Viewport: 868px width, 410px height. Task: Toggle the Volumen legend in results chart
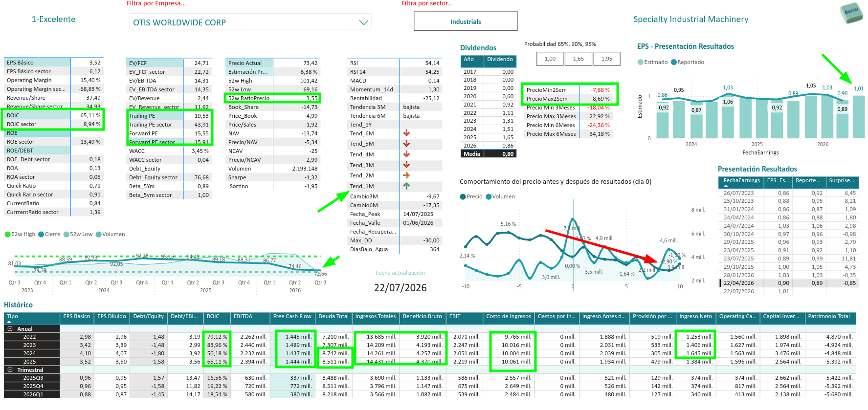tap(500, 196)
